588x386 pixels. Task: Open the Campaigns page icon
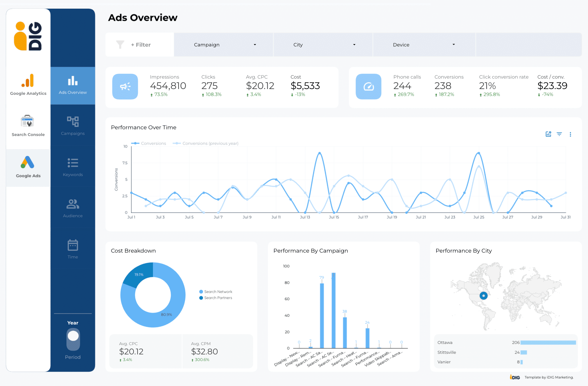[73, 122]
